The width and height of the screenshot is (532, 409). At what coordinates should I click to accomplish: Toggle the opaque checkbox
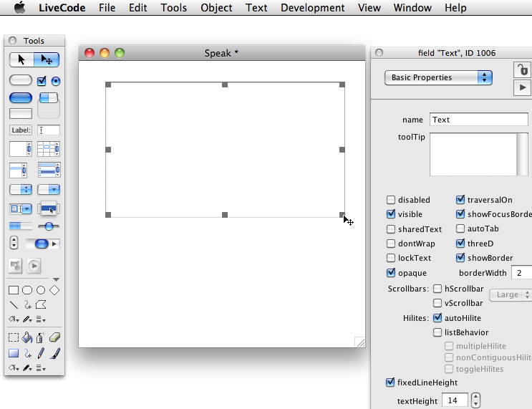tap(391, 273)
